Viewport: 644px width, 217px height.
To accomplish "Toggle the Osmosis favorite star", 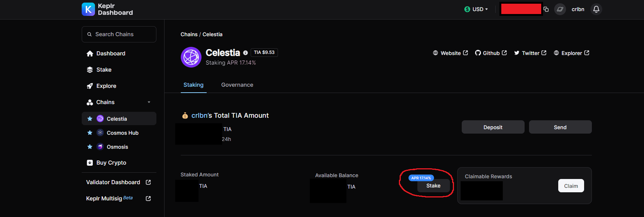I will [x=90, y=147].
